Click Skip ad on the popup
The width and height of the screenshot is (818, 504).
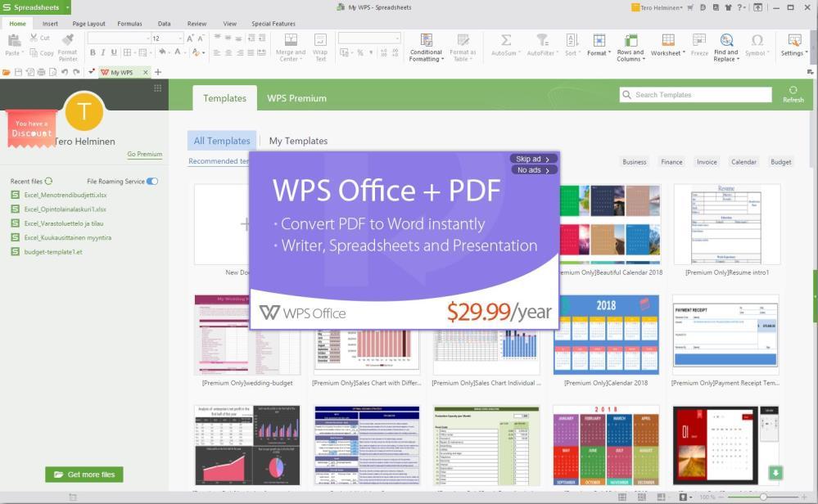(533, 159)
